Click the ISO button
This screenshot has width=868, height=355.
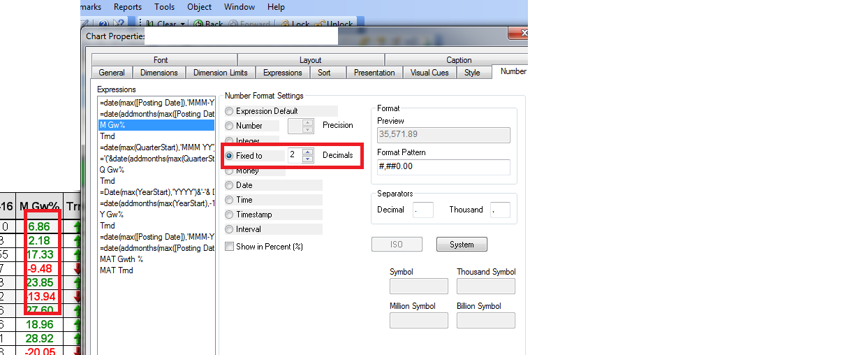pos(397,245)
